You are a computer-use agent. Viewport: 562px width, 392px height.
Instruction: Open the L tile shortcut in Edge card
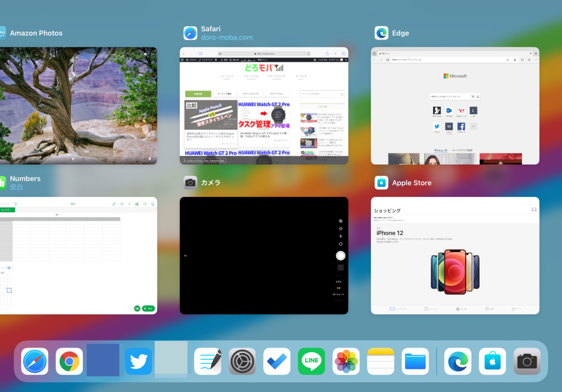point(474,111)
